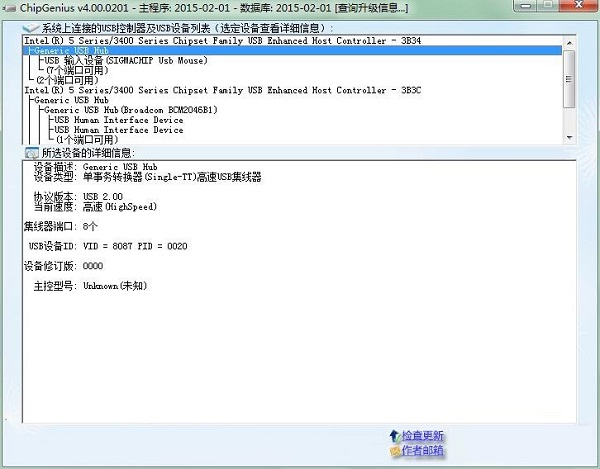The image size is (600, 469).
Task: Click the (2个端口可用) ports entry
Action: click(x=68, y=80)
